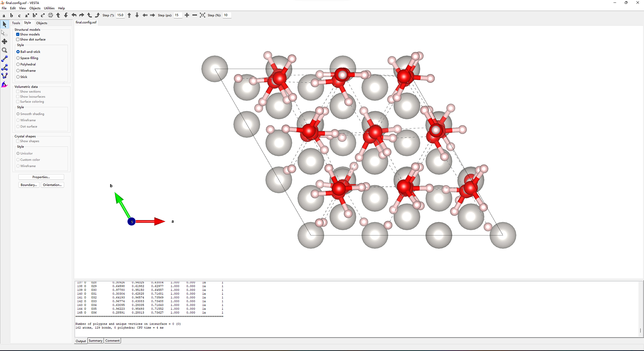The width and height of the screenshot is (644, 351).
Task: Select Space-filling style radio button
Action: point(18,58)
